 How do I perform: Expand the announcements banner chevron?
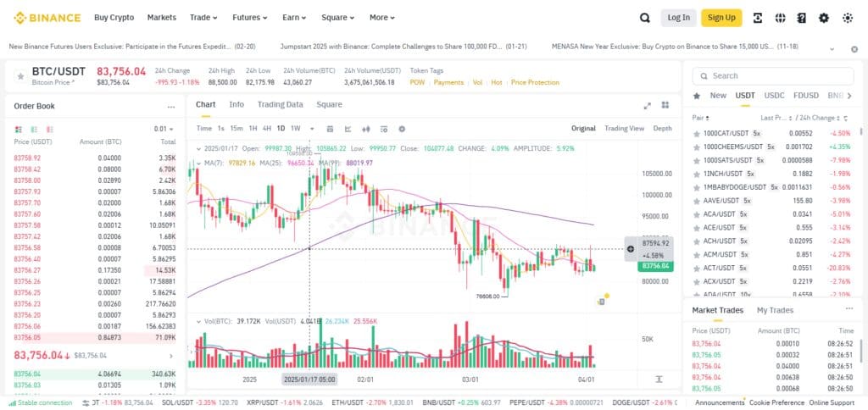[x=832, y=49]
